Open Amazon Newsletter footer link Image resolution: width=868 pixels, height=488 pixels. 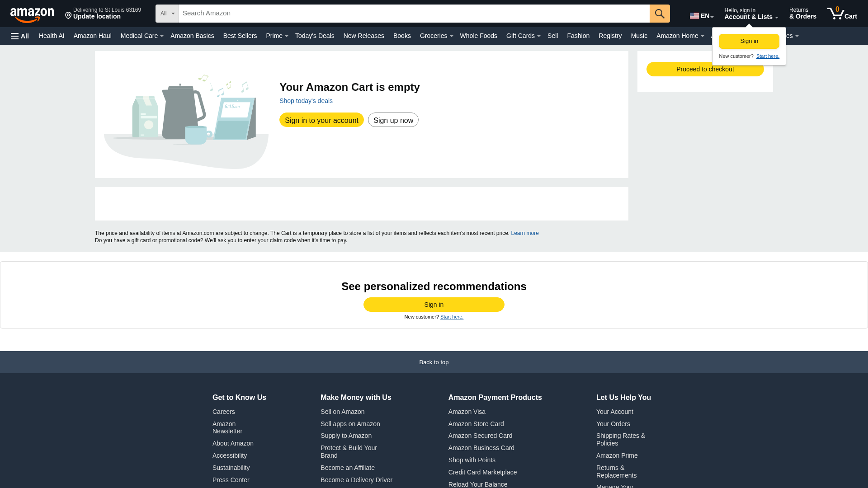(x=227, y=427)
